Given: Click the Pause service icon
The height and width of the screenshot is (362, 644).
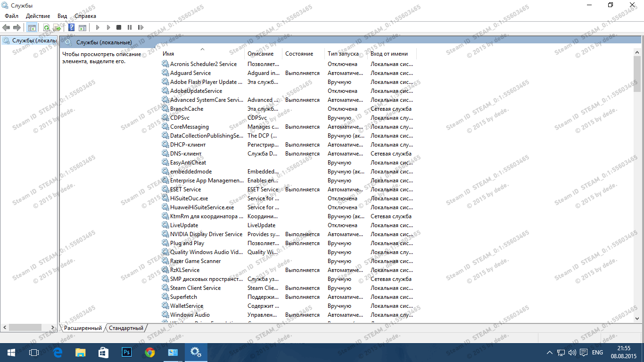Looking at the screenshot, I should [x=130, y=28].
